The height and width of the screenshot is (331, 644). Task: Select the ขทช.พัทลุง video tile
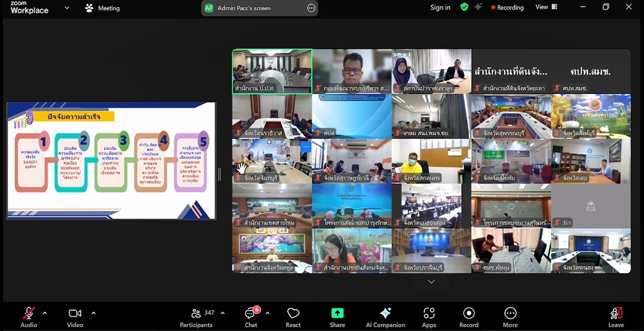click(x=511, y=251)
